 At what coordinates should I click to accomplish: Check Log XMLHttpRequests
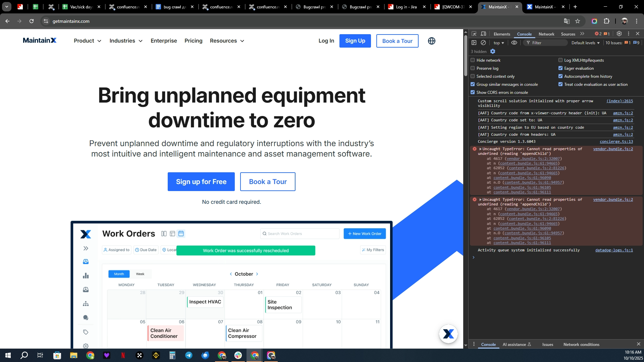point(560,60)
